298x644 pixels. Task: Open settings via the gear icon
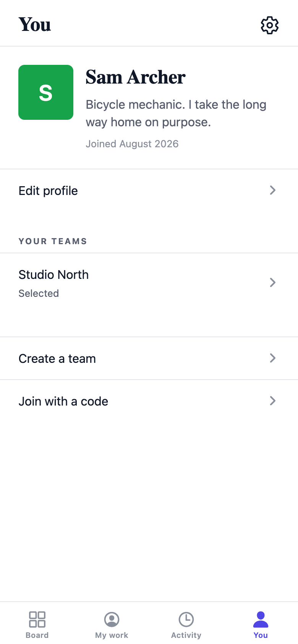270,25
